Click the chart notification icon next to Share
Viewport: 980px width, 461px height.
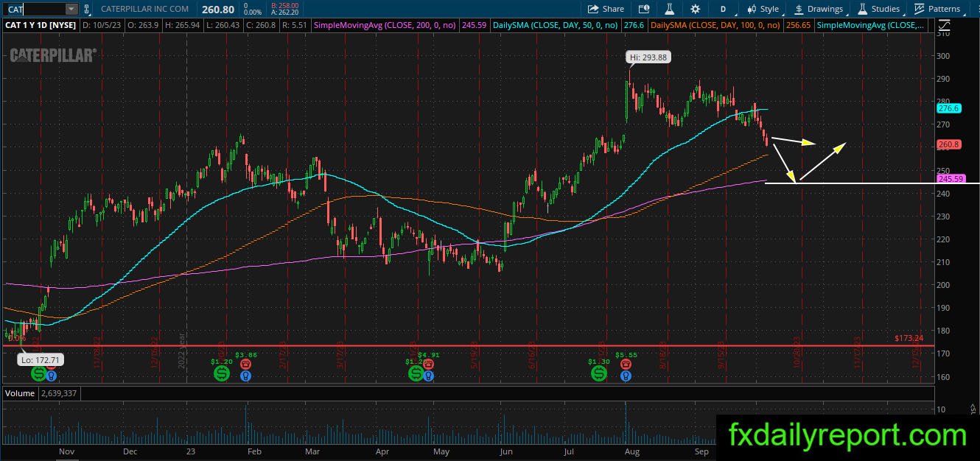(644, 9)
